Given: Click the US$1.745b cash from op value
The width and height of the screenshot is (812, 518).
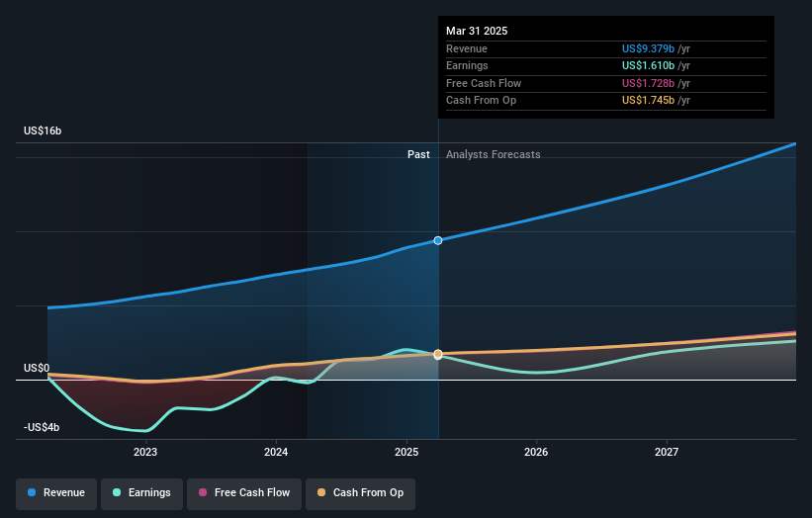Looking at the screenshot, I should (x=649, y=101).
